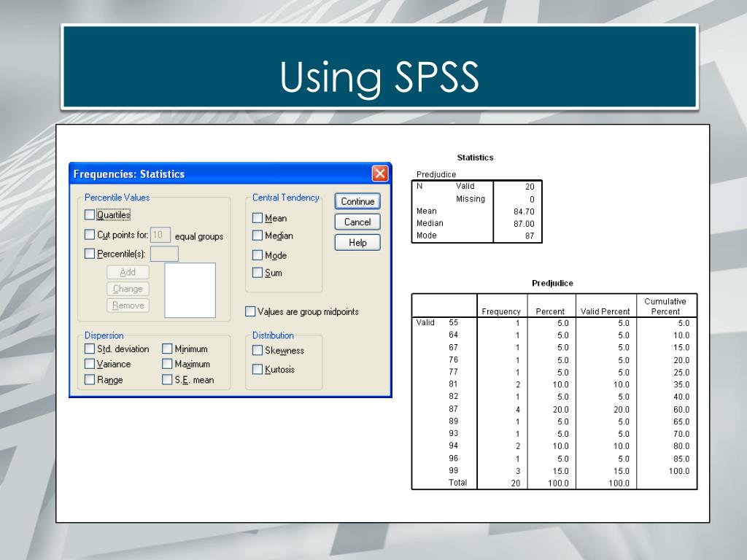Image resolution: width=747 pixels, height=560 pixels.
Task: Click the Add percentile button
Action: pos(128,272)
